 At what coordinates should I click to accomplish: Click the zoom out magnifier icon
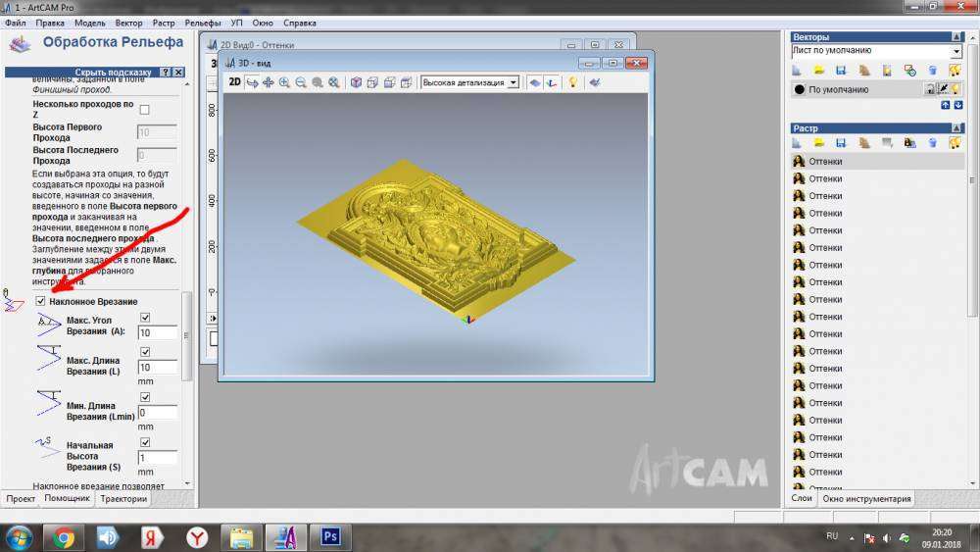(x=301, y=83)
